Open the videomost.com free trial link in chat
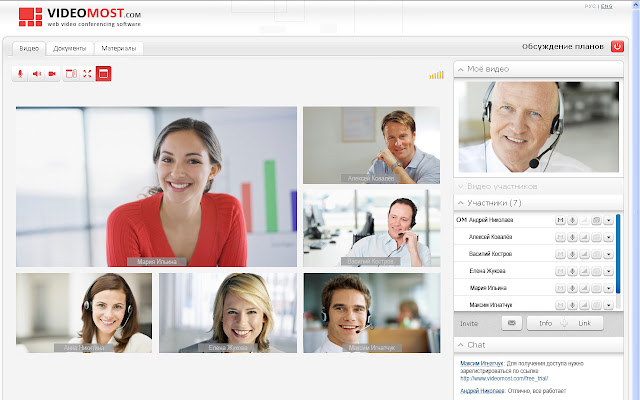 [x=504, y=378]
